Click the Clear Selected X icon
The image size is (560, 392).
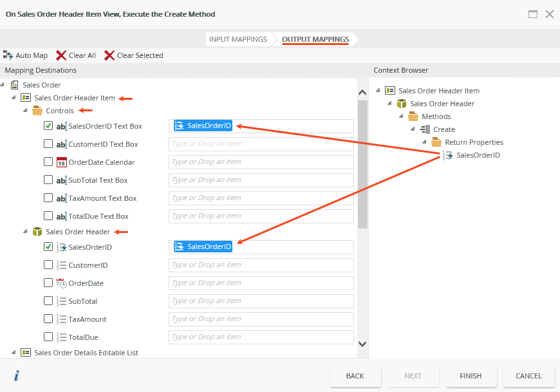tap(109, 55)
